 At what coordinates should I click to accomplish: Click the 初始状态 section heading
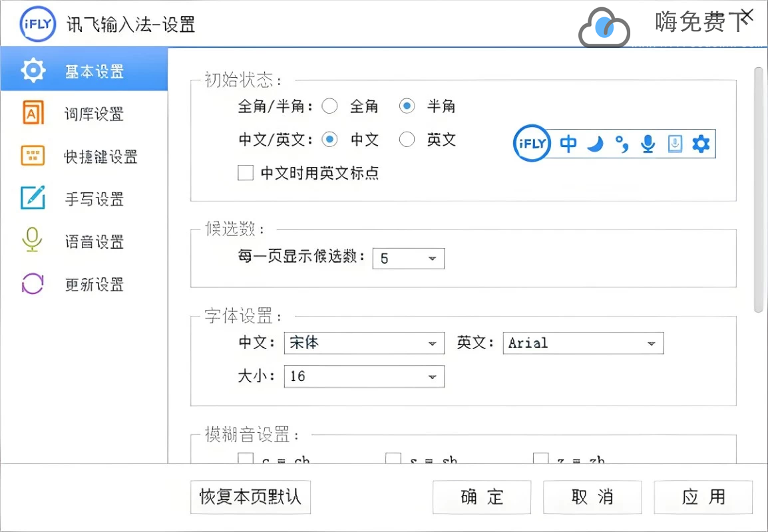click(x=244, y=80)
